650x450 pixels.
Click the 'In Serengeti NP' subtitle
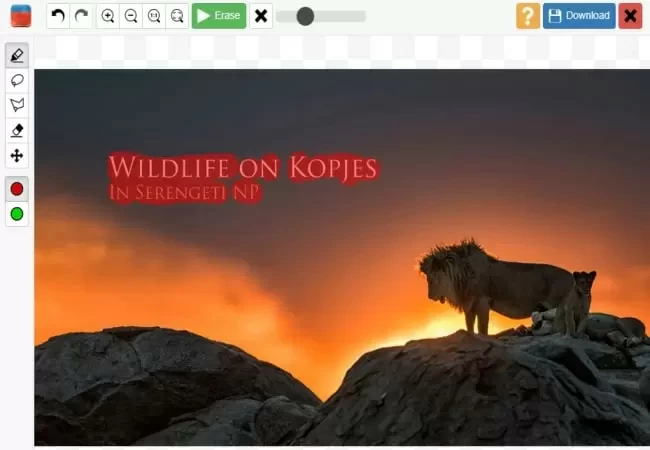coord(185,192)
